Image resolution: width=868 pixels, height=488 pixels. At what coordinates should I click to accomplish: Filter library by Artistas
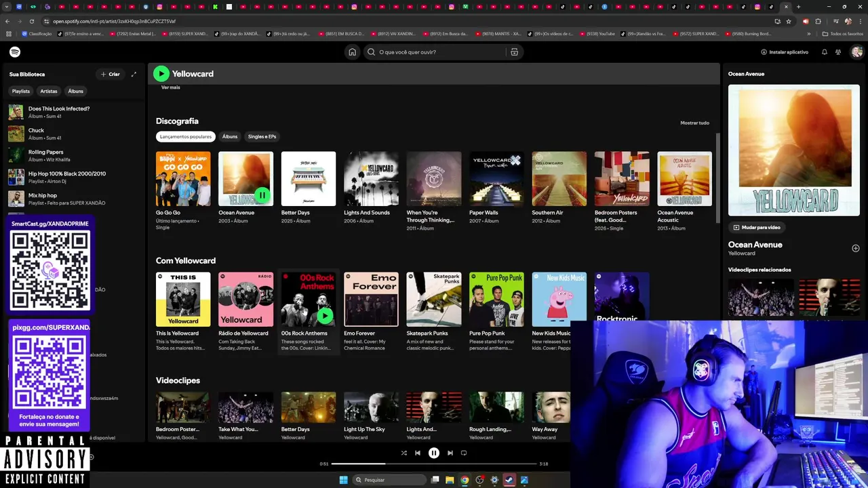[x=49, y=91]
